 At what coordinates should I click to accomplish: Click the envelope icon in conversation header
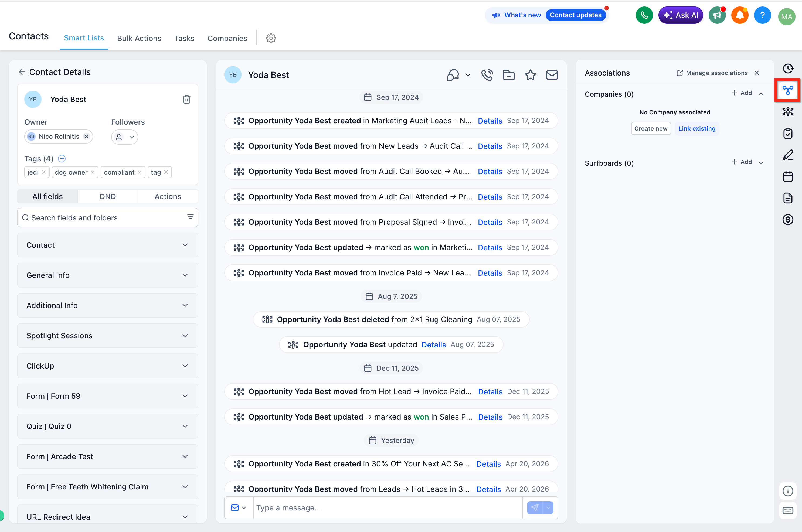pos(552,75)
